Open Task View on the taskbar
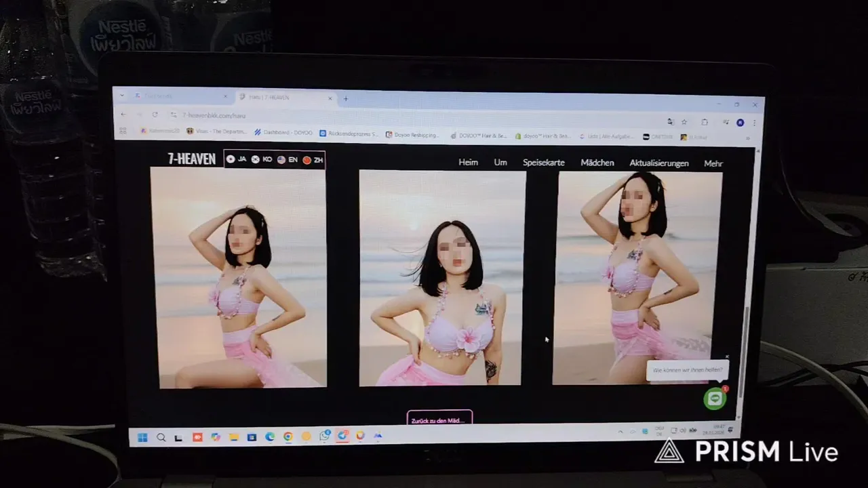 coord(178,437)
